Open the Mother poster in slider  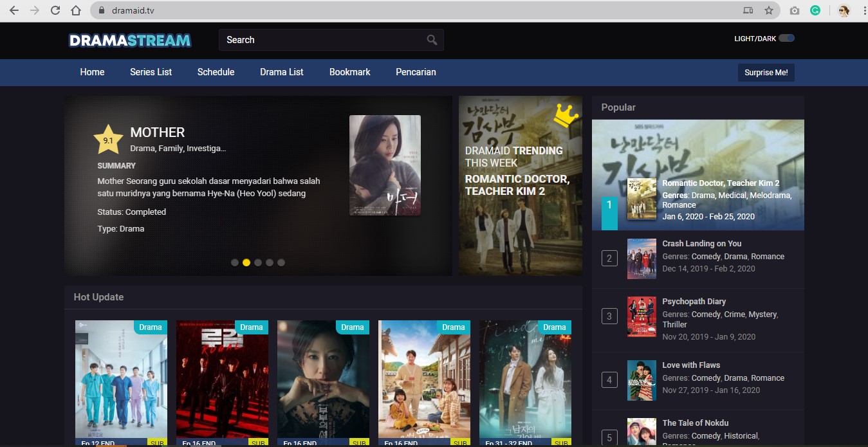(x=385, y=165)
